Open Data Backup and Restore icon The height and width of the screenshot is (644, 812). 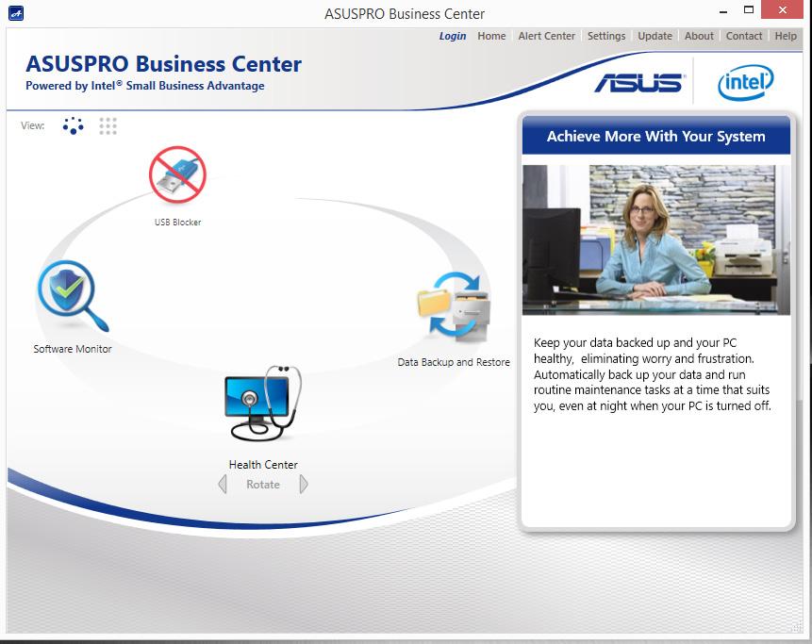click(x=455, y=306)
